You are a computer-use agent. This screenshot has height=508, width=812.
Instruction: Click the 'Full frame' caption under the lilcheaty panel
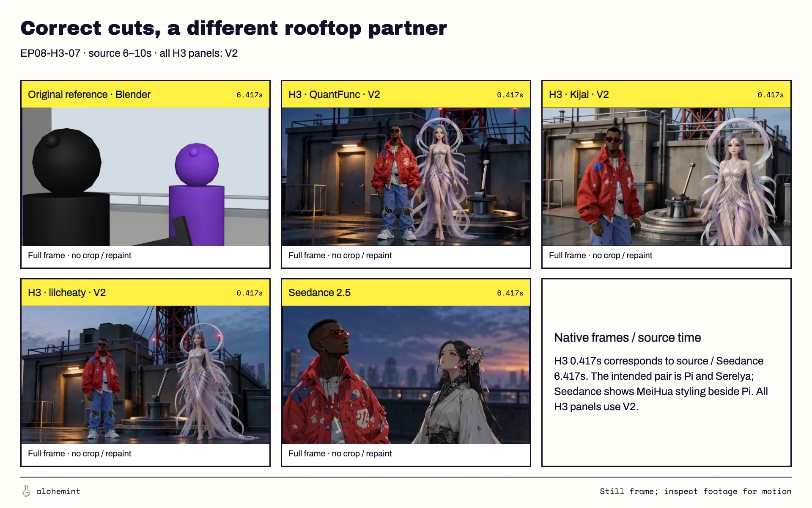[x=80, y=453]
